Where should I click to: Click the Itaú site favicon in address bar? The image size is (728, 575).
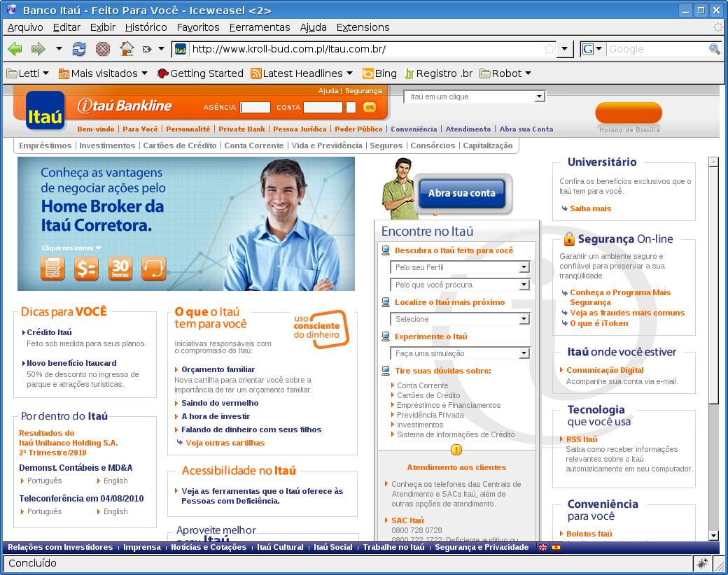[x=181, y=49]
